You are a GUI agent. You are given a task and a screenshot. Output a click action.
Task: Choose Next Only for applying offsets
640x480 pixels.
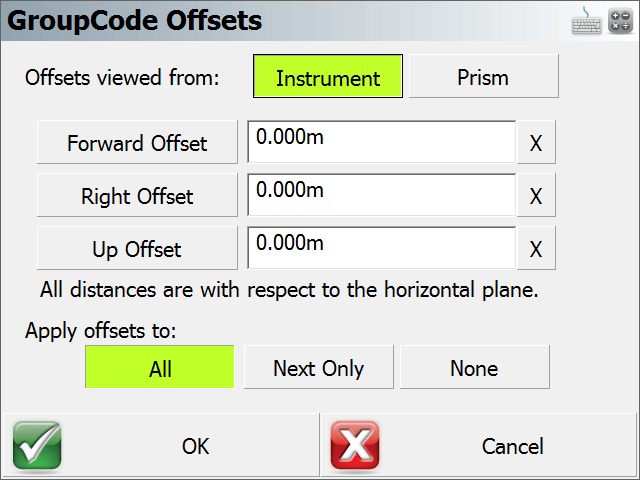(319, 367)
